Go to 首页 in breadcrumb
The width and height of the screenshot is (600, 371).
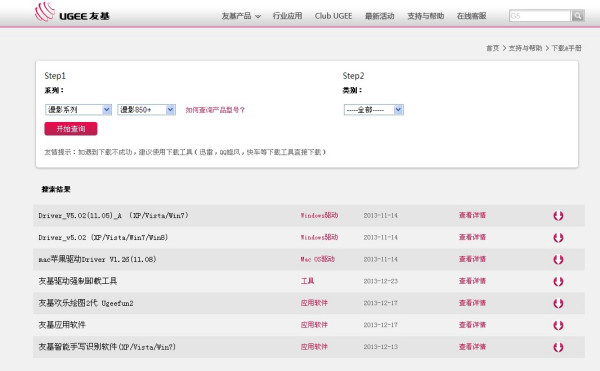pos(492,48)
